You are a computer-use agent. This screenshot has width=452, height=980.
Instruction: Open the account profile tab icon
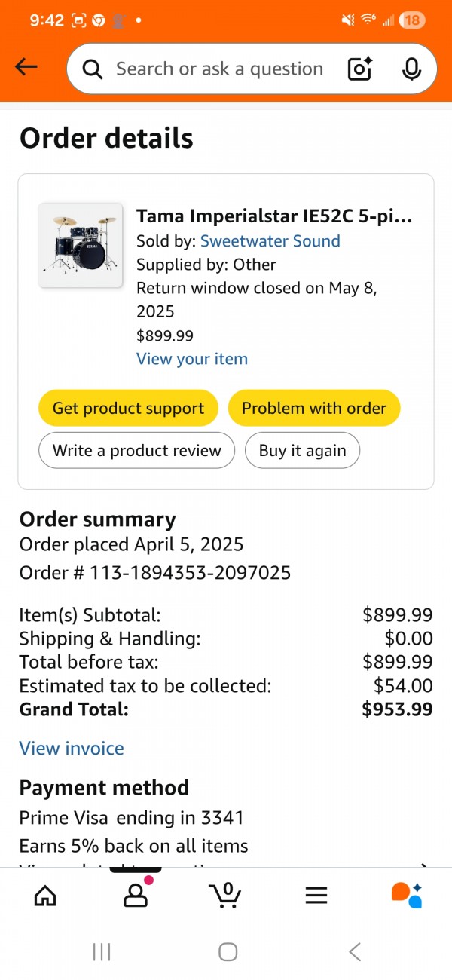pos(136,895)
